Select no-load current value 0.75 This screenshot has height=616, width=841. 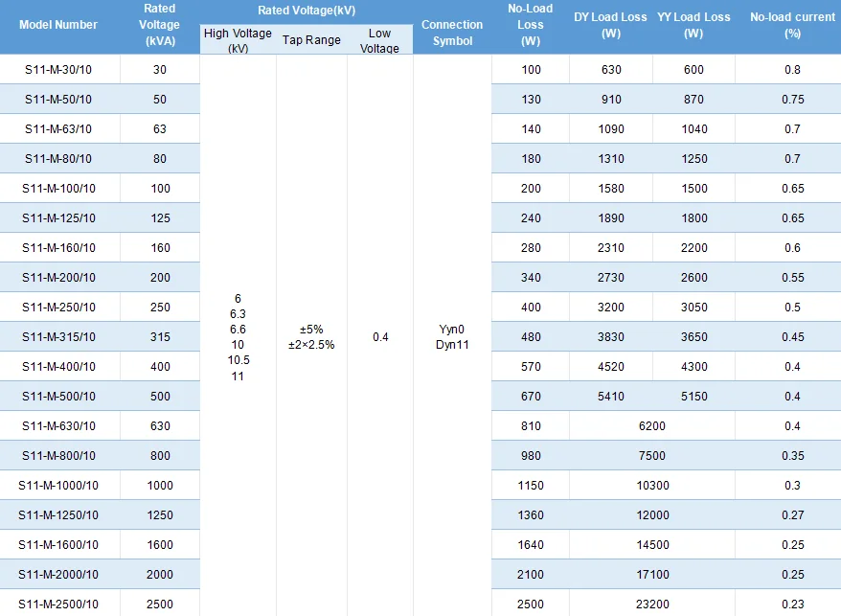(793, 100)
